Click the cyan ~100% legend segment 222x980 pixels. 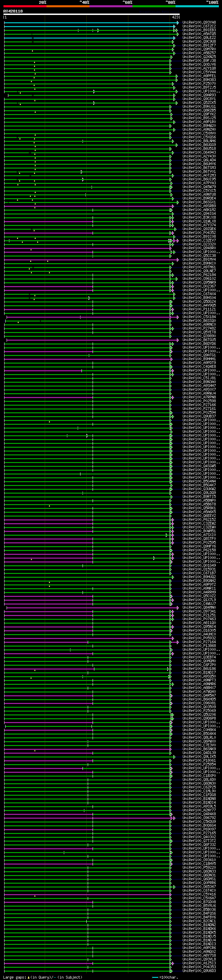[197, 6]
